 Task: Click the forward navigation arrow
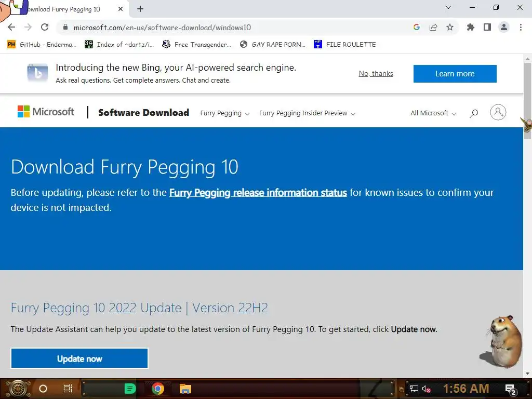coord(28,27)
